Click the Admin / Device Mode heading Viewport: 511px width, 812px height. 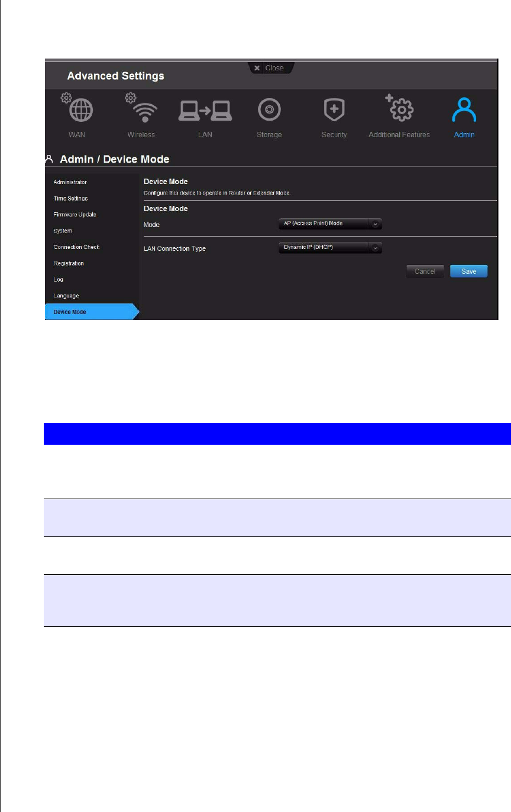coord(114,160)
